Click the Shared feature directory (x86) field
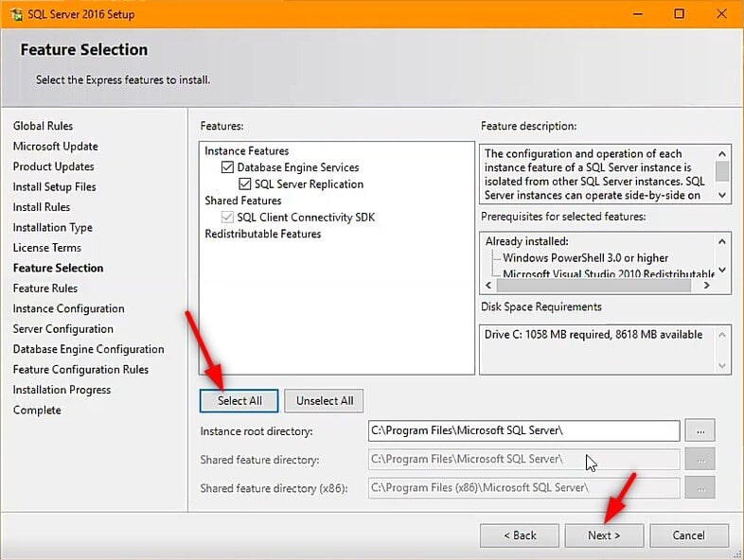 point(523,488)
